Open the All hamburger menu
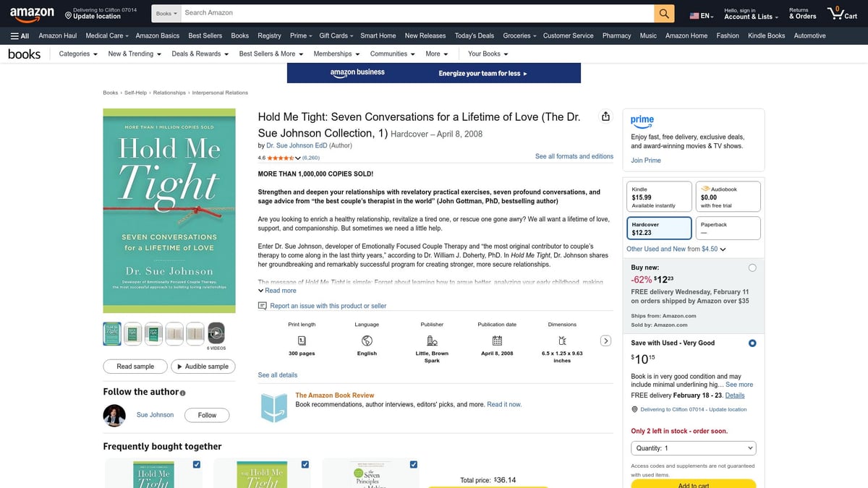 pyautogui.click(x=20, y=35)
